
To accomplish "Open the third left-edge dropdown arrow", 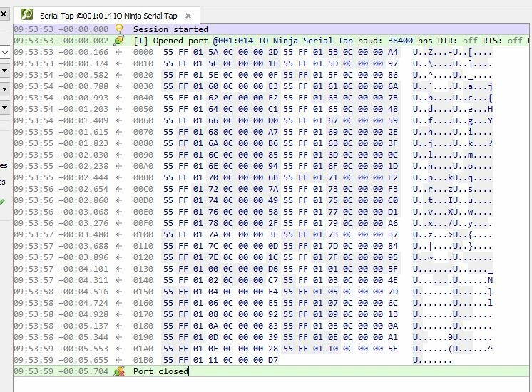I will tap(5, 89).
